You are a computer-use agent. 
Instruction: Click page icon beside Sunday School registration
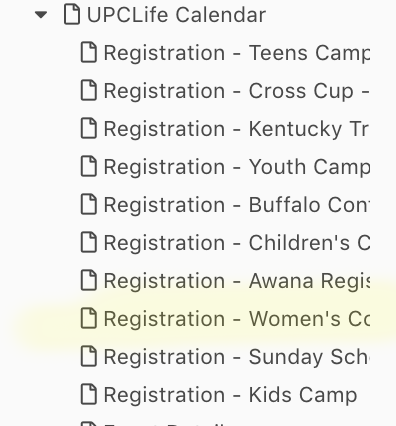click(89, 357)
